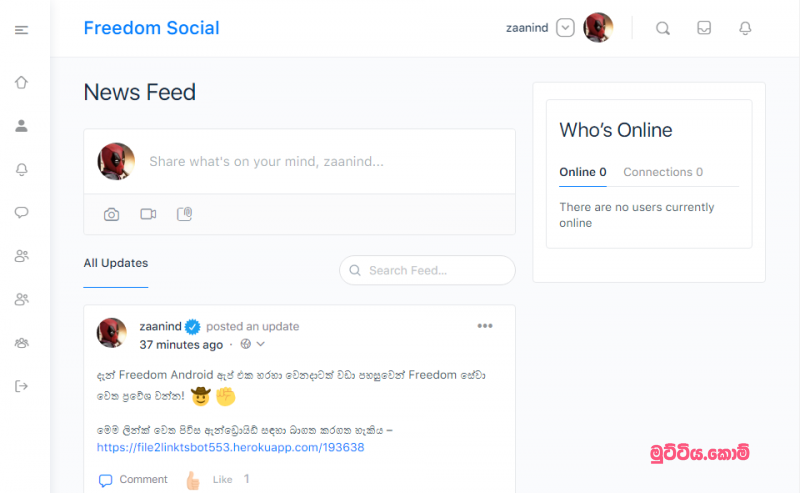The width and height of the screenshot is (800, 493).
Task: Open the post privacy dropdown chevron
Action: [261, 344]
